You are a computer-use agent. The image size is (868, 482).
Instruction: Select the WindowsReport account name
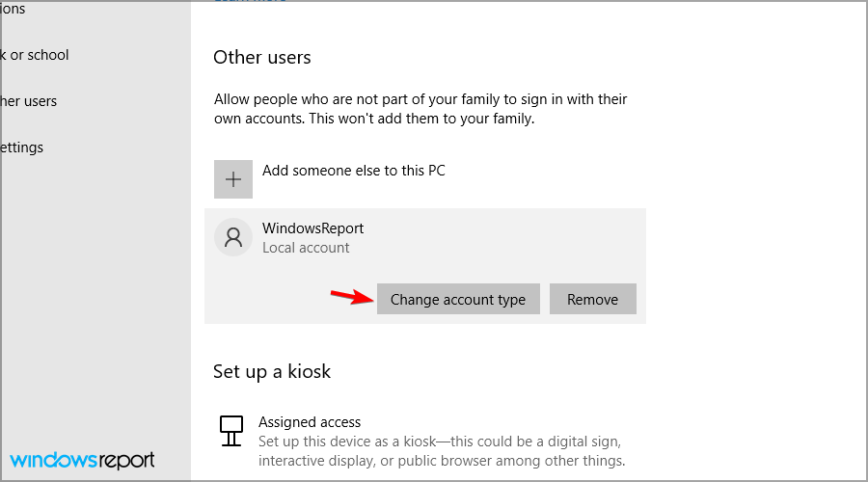312,228
